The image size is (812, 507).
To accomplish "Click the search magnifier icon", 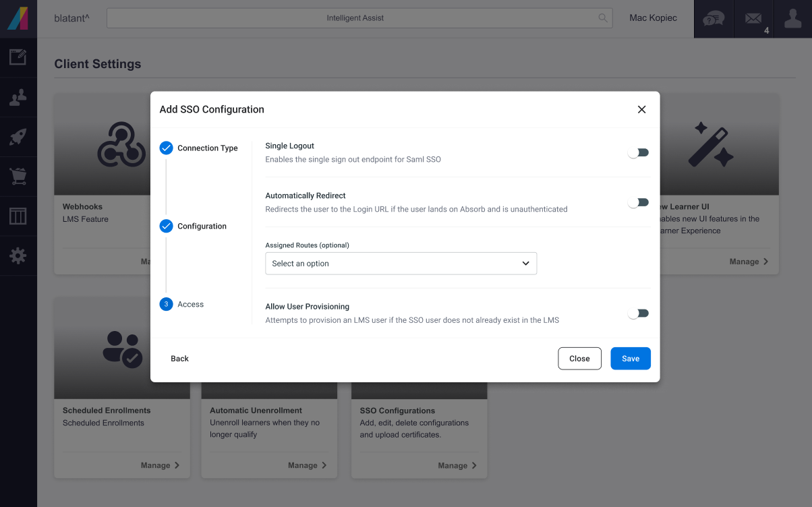I will point(603,18).
